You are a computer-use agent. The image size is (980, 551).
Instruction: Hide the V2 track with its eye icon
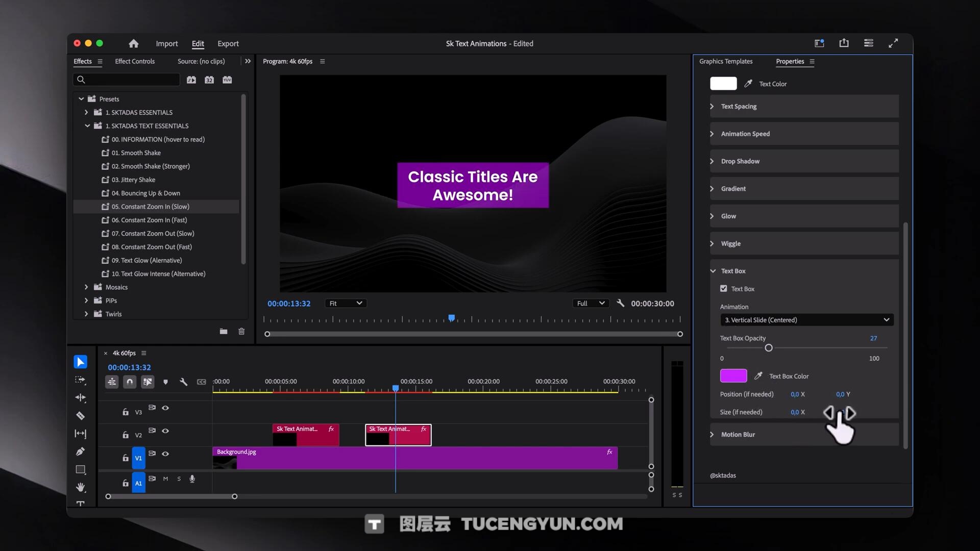pos(165,431)
